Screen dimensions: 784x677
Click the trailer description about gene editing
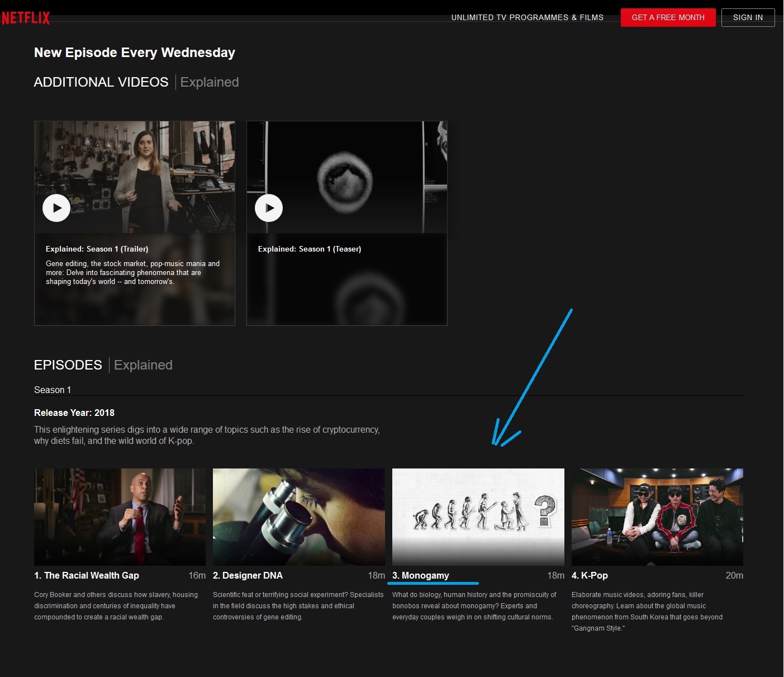tap(132, 272)
